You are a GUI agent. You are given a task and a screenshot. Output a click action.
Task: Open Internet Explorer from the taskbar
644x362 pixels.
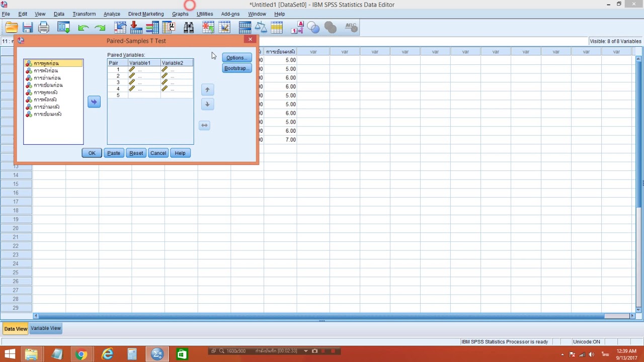tap(107, 354)
